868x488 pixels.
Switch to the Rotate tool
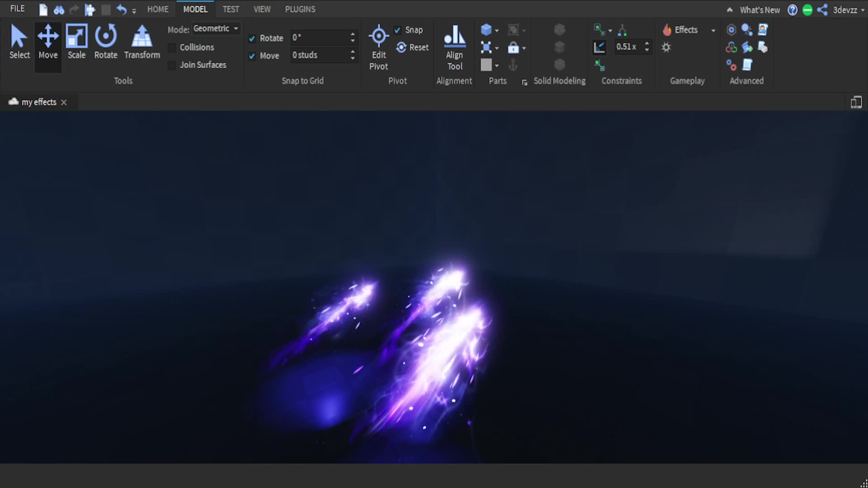(105, 41)
